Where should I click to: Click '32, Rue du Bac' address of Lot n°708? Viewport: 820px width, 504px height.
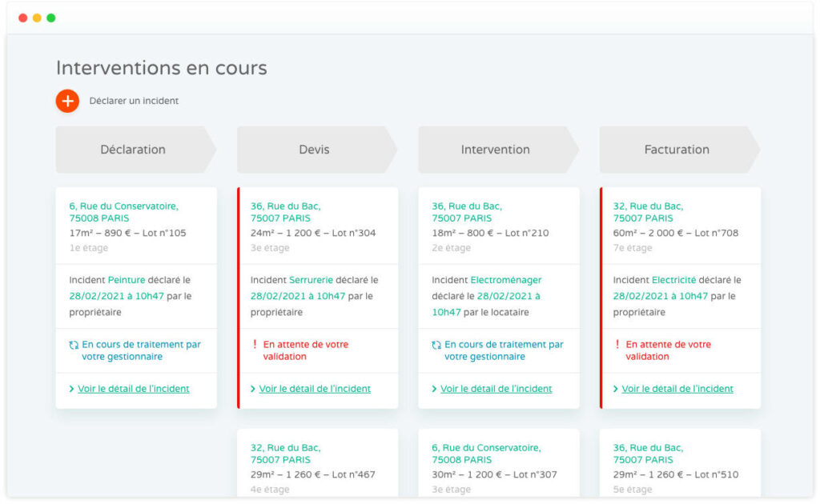point(648,212)
